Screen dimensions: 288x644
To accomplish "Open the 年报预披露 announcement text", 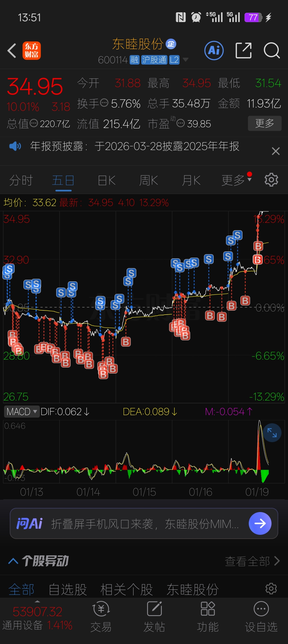I will click(x=134, y=146).
